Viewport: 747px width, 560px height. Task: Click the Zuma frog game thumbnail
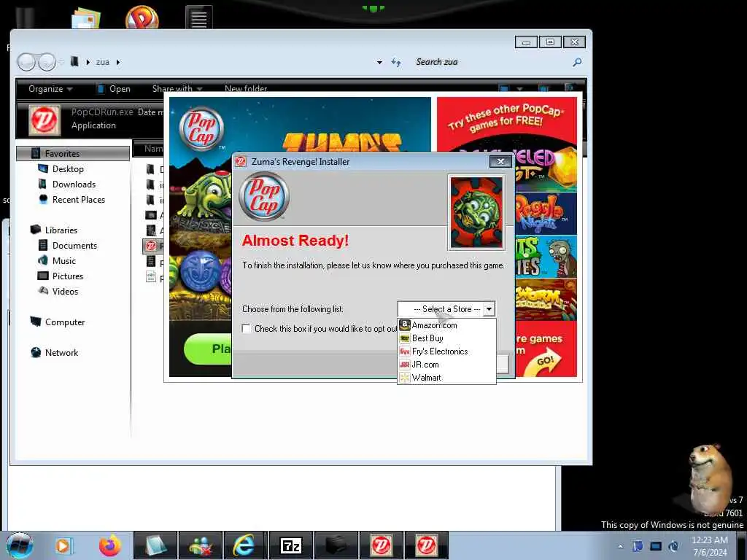point(476,212)
